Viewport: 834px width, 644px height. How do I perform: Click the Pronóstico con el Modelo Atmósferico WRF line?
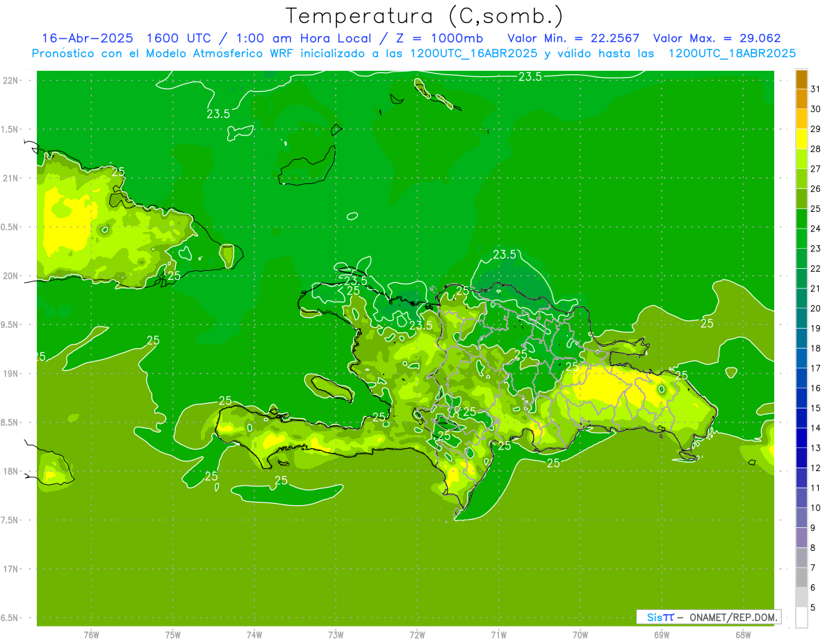pyautogui.click(x=414, y=53)
